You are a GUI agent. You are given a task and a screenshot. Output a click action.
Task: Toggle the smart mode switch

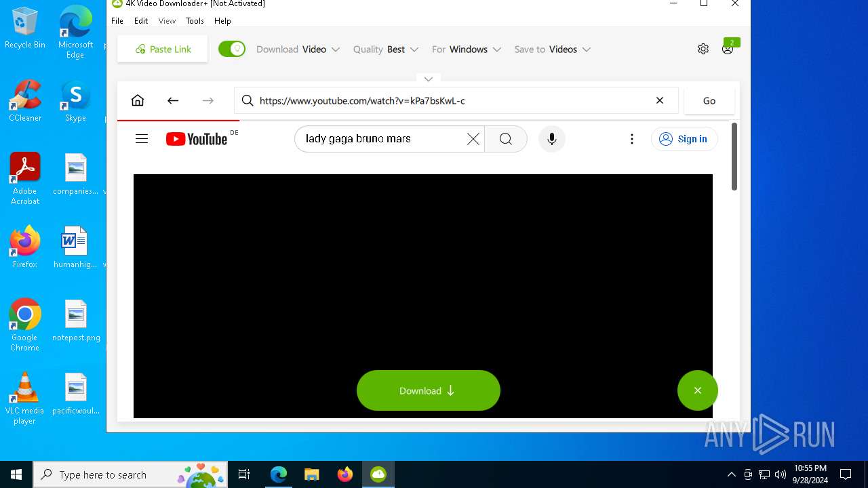coord(232,49)
